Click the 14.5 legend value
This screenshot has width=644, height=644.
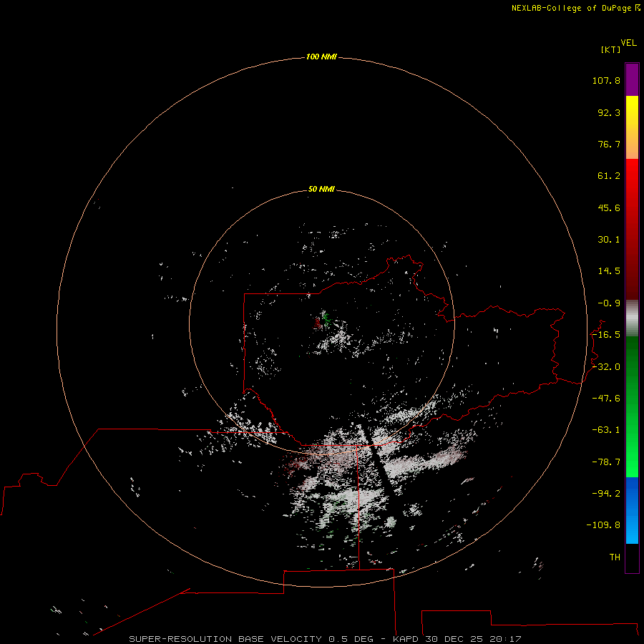(609, 271)
